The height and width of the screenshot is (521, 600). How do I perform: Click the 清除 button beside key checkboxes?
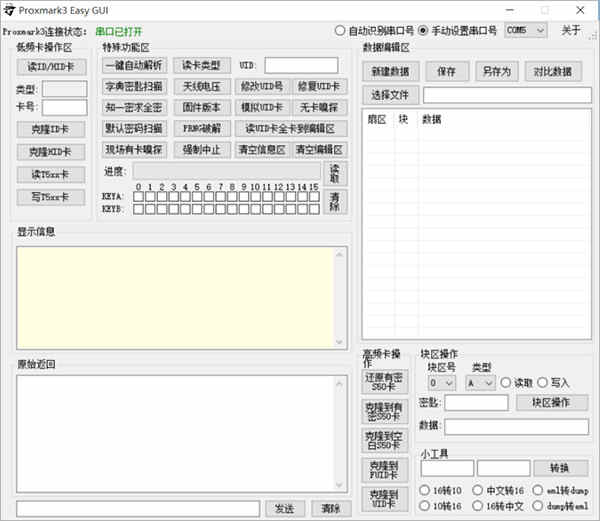335,202
